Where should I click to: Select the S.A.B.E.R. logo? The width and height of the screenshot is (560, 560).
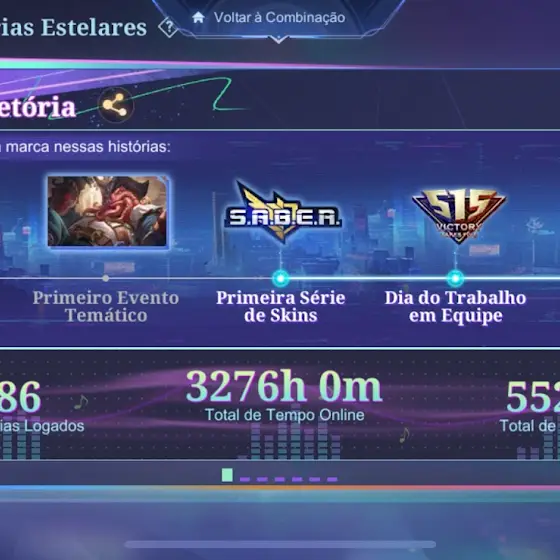(282, 213)
